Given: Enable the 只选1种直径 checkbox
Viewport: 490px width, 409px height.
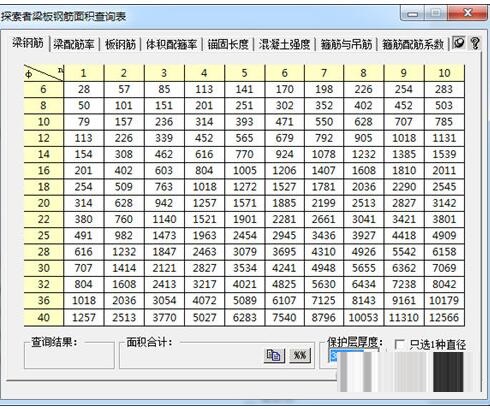Looking at the screenshot, I should [x=399, y=344].
